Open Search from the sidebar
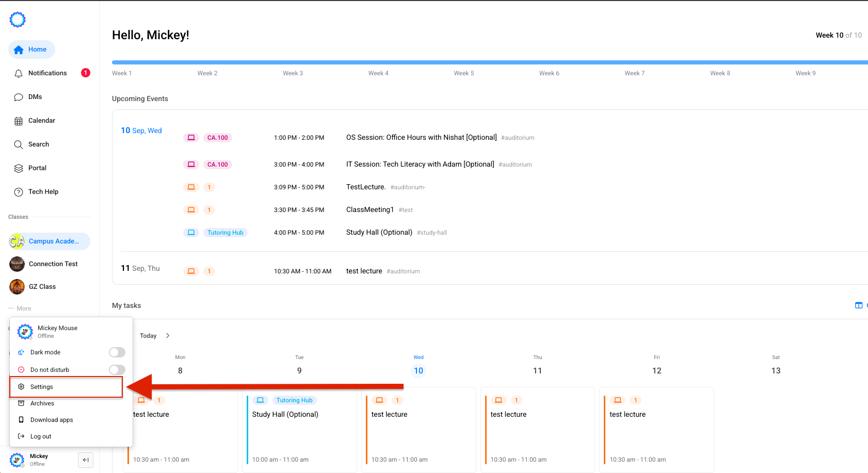Viewport: 868px width, 473px height. click(38, 144)
